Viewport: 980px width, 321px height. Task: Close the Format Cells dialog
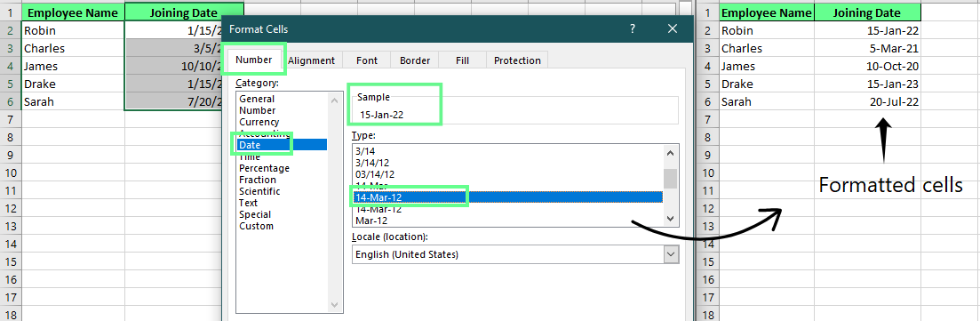673,28
